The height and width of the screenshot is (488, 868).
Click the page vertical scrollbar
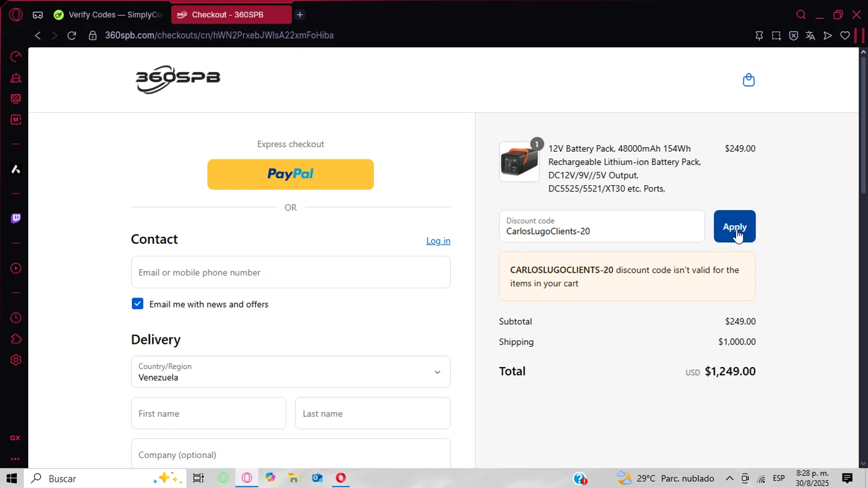pyautogui.click(x=863, y=124)
